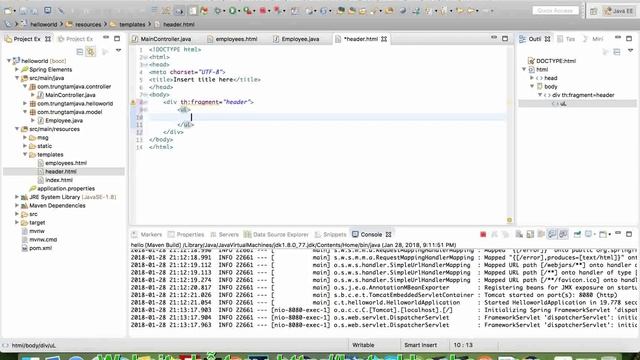
Task: Open the Open Console dropdown
Action: pyautogui.click(x=609, y=235)
